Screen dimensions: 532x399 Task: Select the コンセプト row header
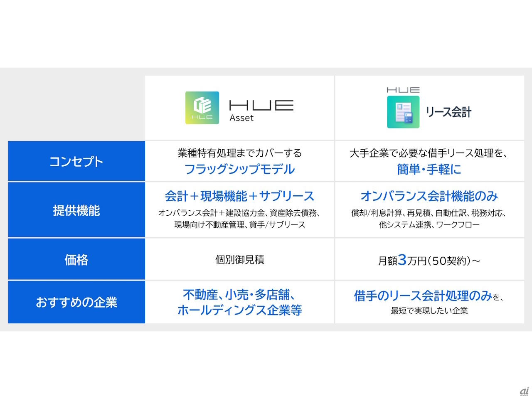[x=76, y=161]
